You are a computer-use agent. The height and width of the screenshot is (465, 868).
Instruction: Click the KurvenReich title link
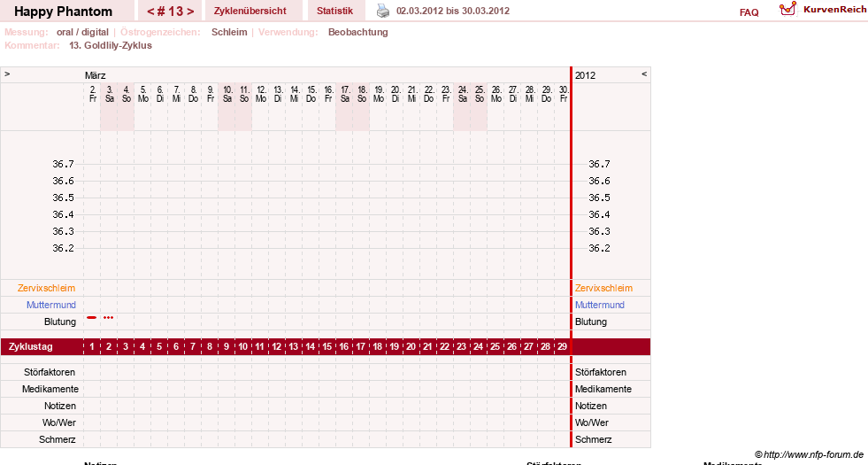pos(834,10)
